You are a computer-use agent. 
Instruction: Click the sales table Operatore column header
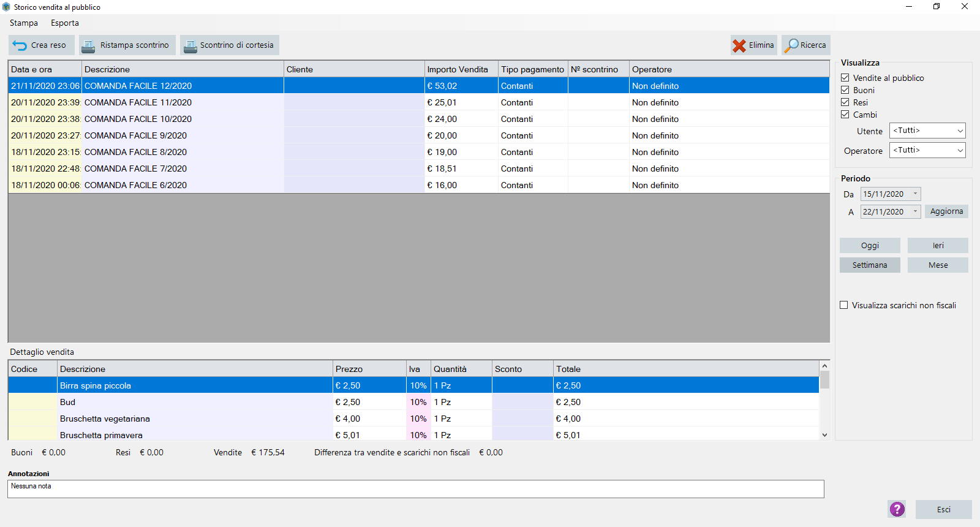[729, 69]
